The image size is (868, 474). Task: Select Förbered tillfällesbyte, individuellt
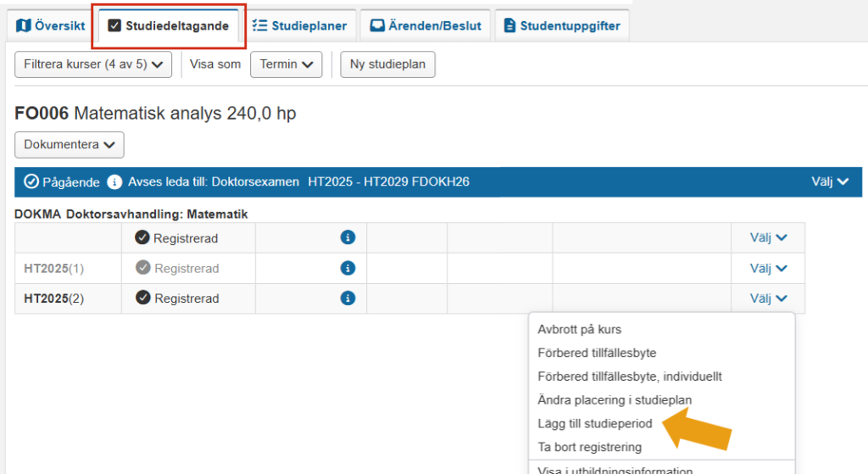pos(630,376)
